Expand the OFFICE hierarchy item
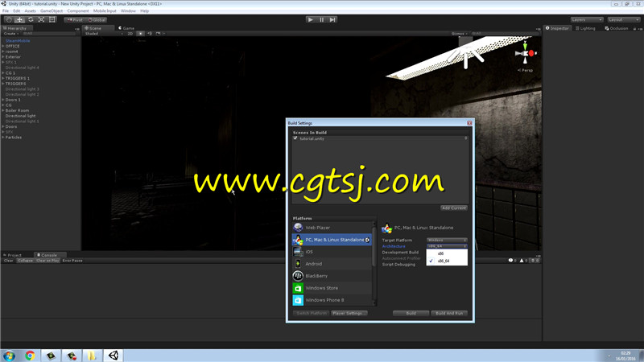The image size is (644, 362). [x=3, y=46]
